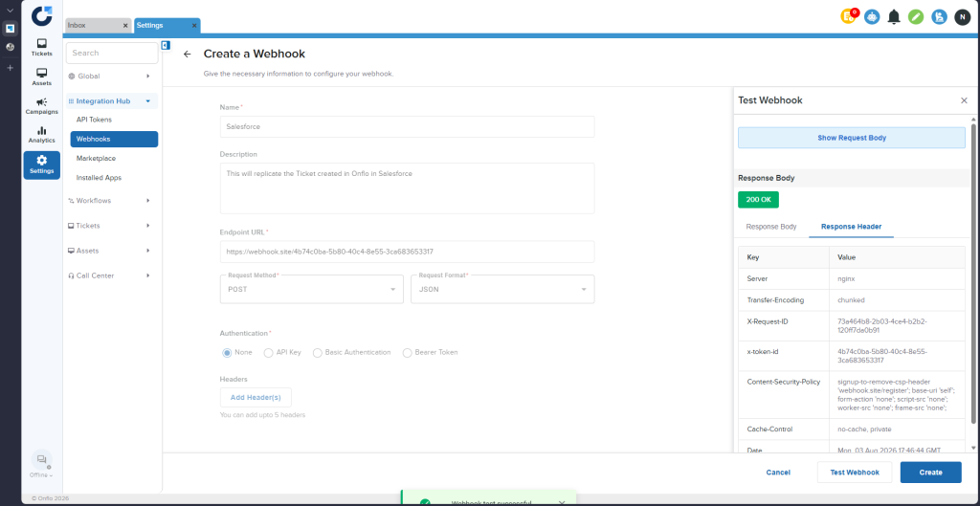Screen dimensions: 980x506
Task: Open the Offline chat status icon
Action: click(42, 460)
